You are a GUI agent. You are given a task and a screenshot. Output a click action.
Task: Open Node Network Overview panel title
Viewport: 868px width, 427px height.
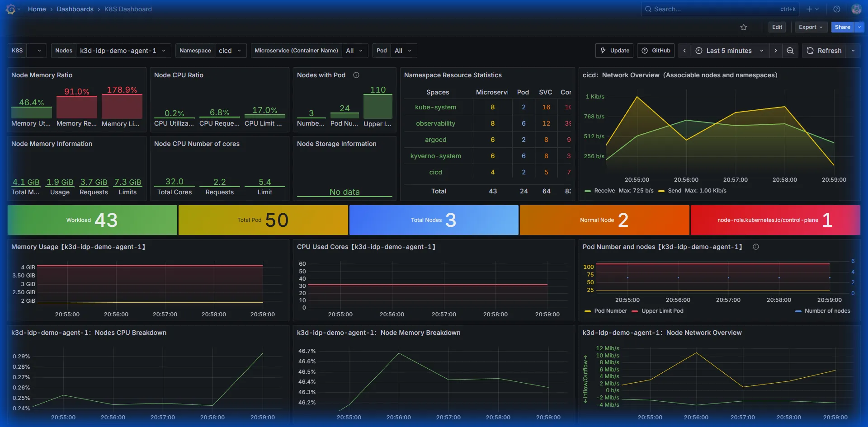pyautogui.click(x=662, y=333)
